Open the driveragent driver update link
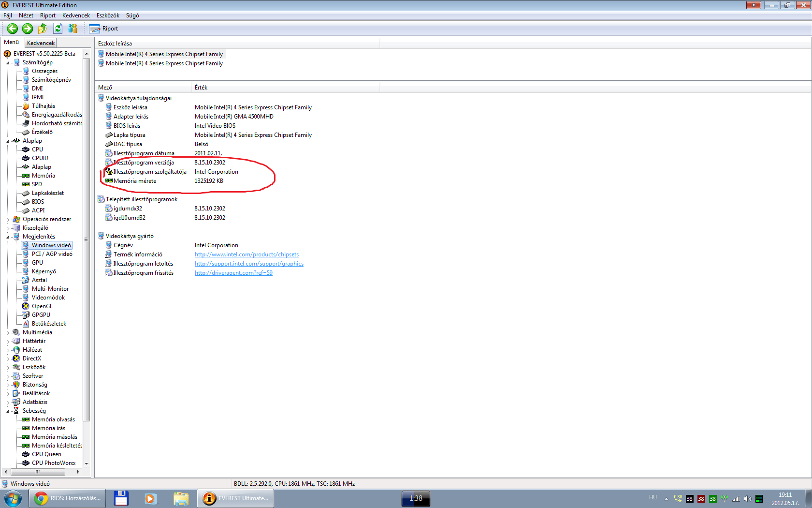Screen dimensions: 812x508 point(233,273)
